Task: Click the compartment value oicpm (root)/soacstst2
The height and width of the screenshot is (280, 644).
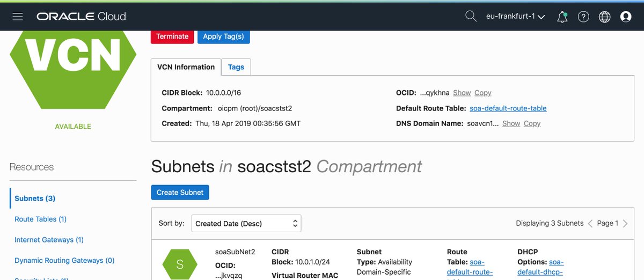Action: click(x=255, y=108)
